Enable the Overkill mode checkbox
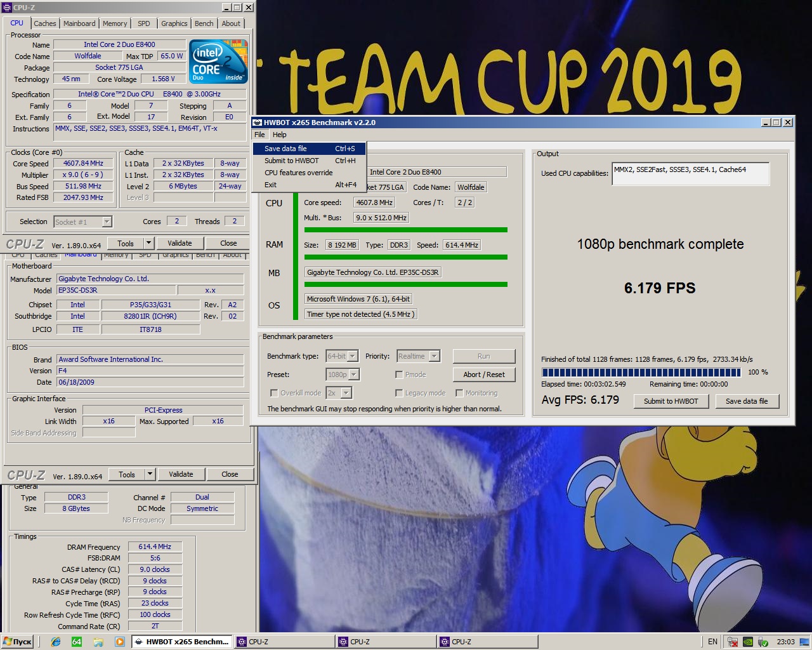 pos(274,393)
